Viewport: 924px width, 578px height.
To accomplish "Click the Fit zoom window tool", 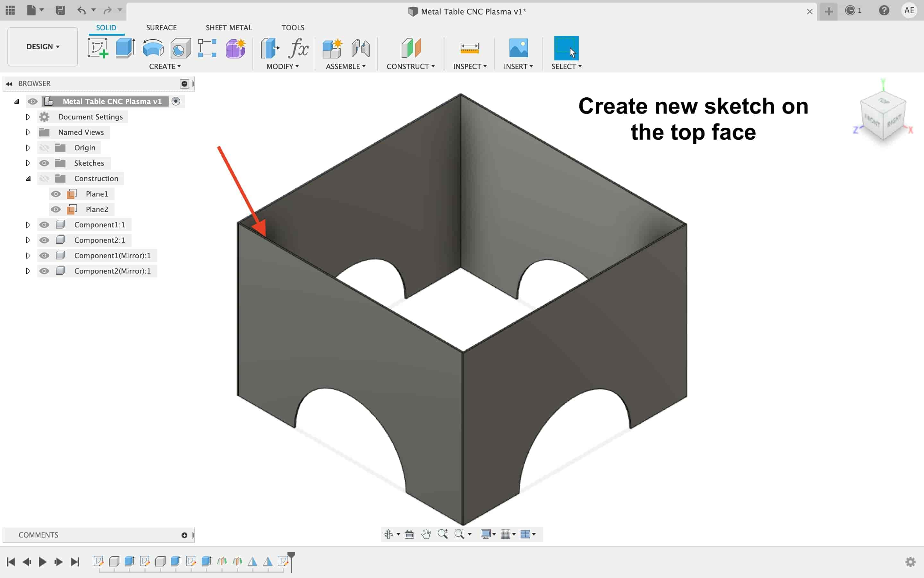I will pyautogui.click(x=459, y=534).
